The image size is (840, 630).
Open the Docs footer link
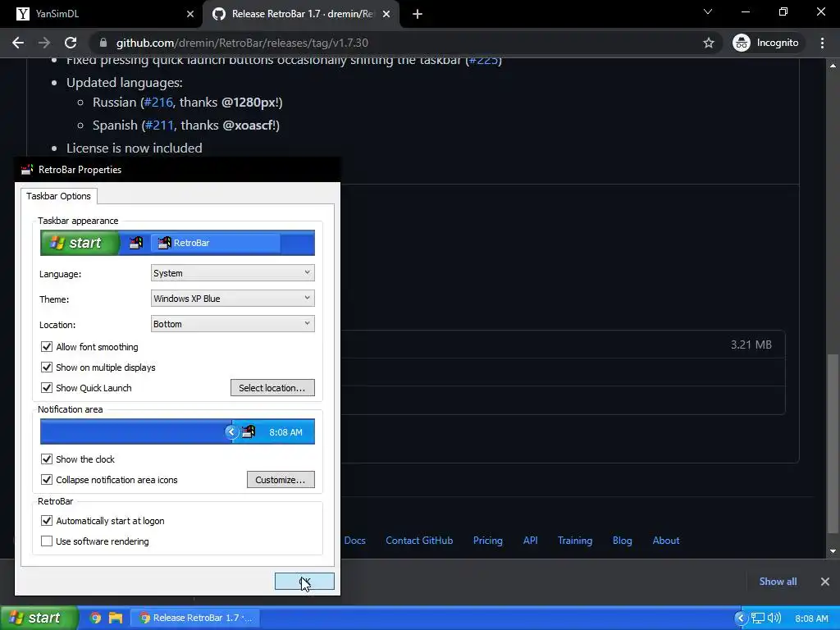tap(354, 541)
